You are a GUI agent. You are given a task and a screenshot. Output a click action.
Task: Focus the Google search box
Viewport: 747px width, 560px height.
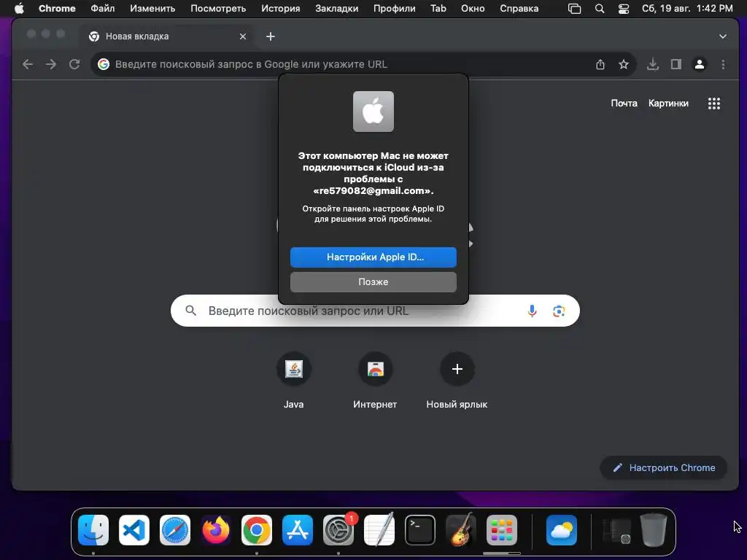(x=375, y=311)
